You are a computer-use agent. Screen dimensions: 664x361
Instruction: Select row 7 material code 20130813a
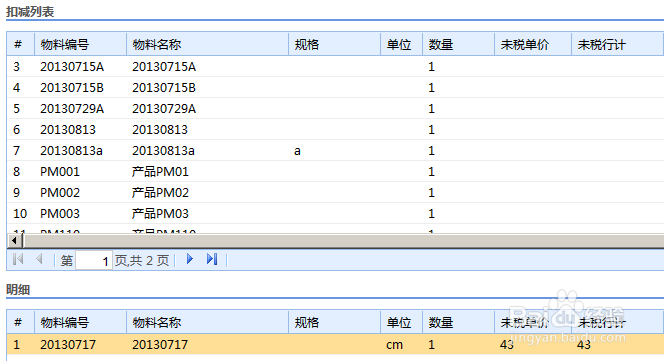[72, 151]
